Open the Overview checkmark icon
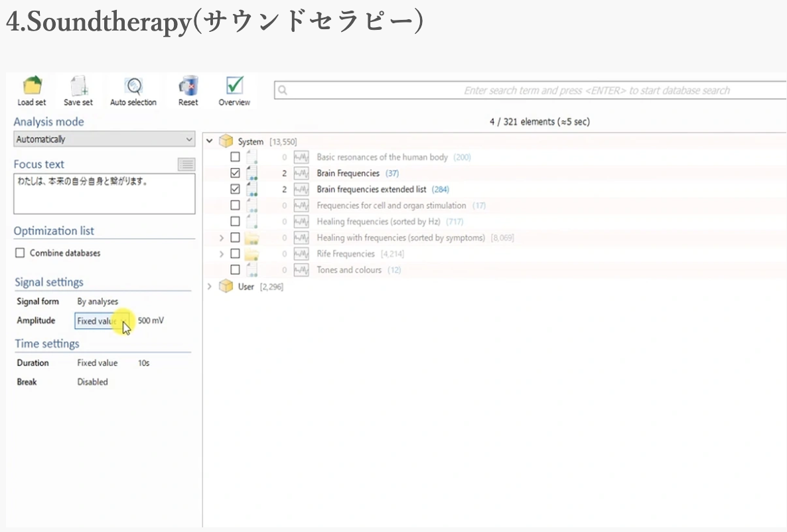The height and width of the screenshot is (532, 787). (x=234, y=87)
